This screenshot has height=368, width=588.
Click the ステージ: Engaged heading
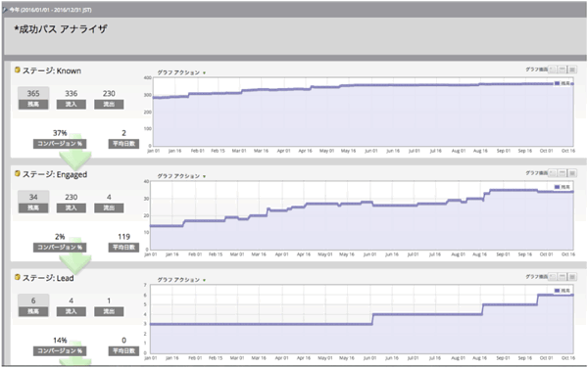click(x=55, y=175)
